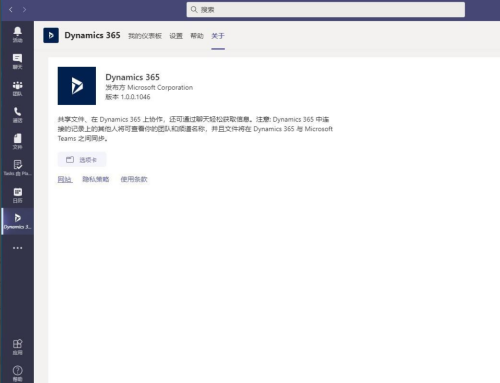This screenshot has width=500, height=383.
Task: Open the 隐私策略 link
Action: point(96,179)
